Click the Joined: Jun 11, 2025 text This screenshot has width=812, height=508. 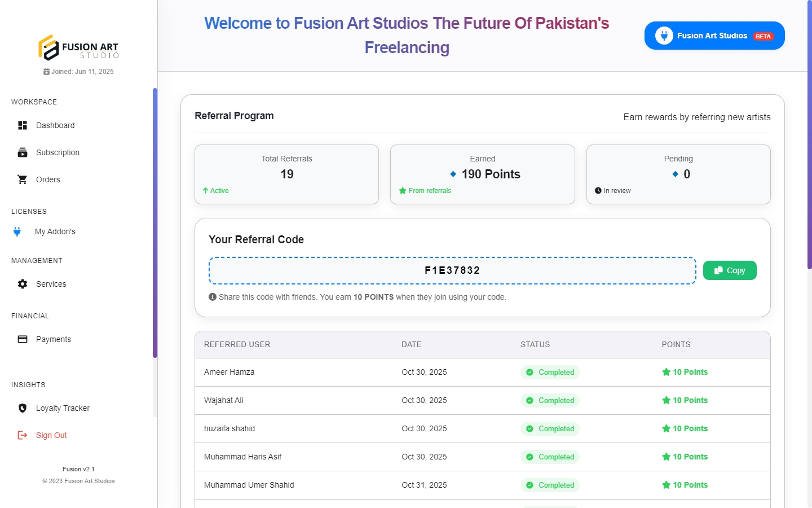point(82,72)
